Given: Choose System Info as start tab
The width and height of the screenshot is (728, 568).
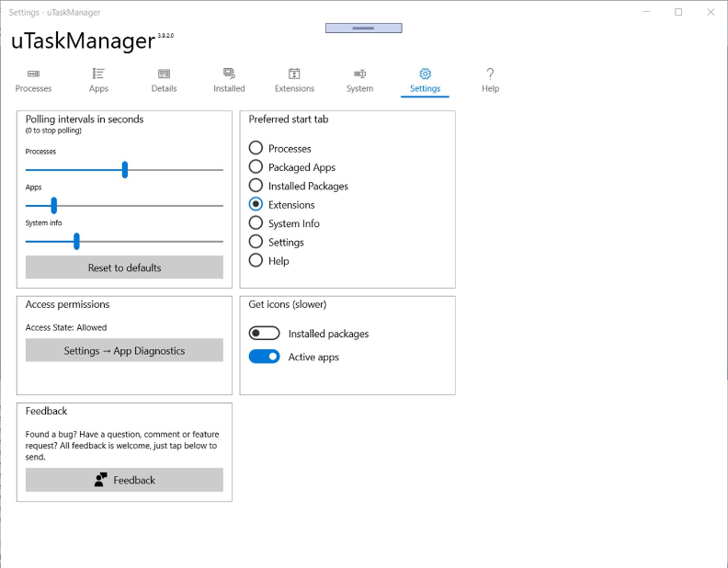Looking at the screenshot, I should 256,223.
